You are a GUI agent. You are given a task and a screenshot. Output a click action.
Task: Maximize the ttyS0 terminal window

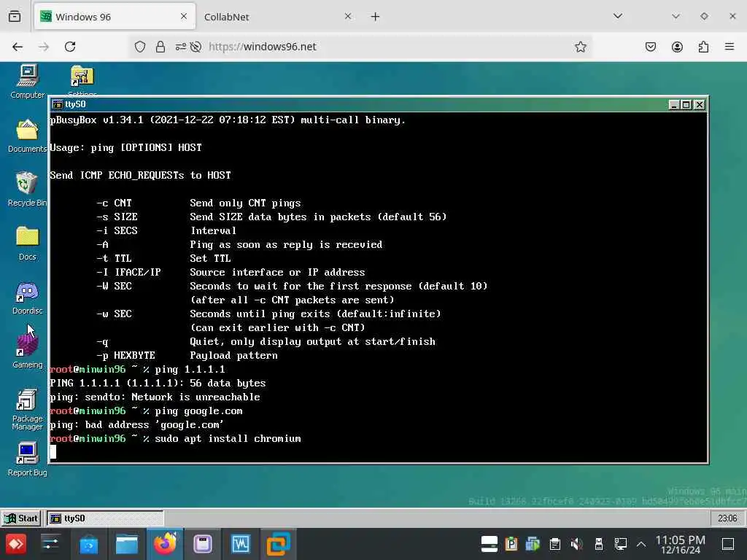tap(686, 105)
